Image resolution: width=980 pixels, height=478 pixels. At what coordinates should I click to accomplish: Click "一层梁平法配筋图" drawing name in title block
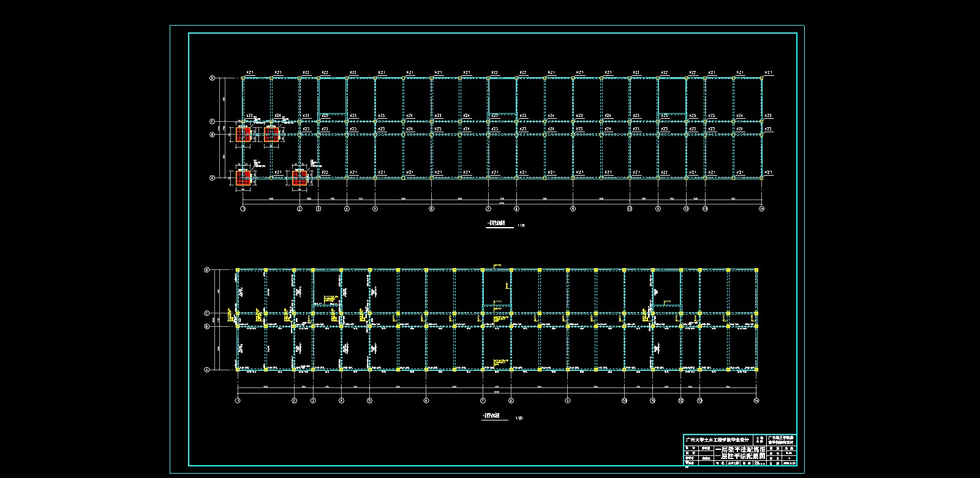741,449
